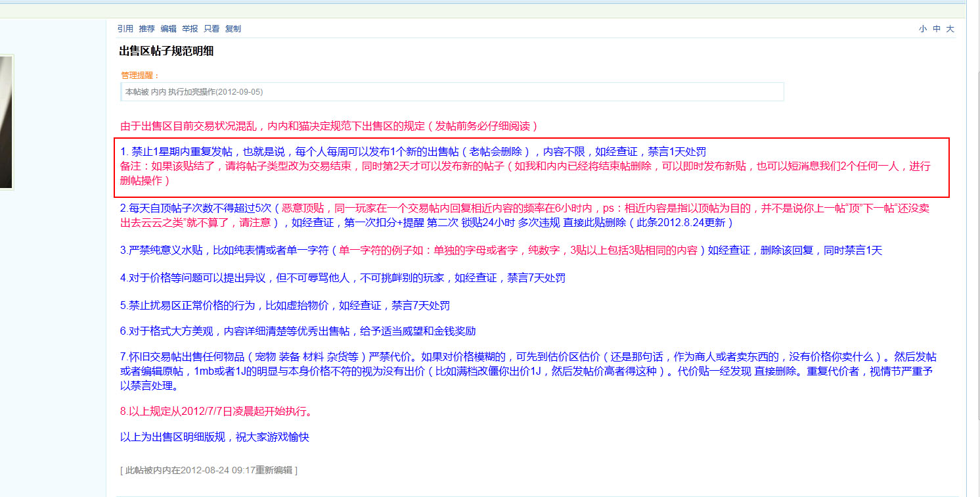The image size is (980, 497).
Task: Report the post with 举报
Action: pyautogui.click(x=190, y=29)
